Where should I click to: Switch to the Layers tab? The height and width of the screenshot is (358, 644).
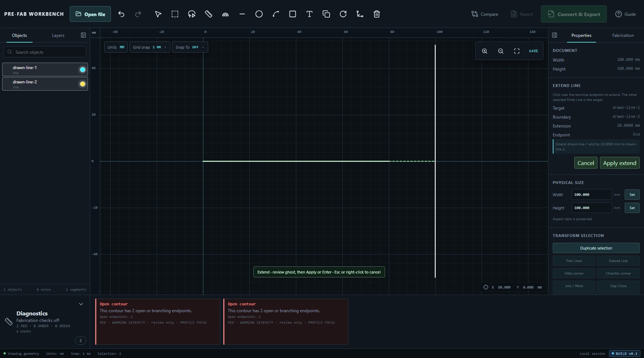58,35
